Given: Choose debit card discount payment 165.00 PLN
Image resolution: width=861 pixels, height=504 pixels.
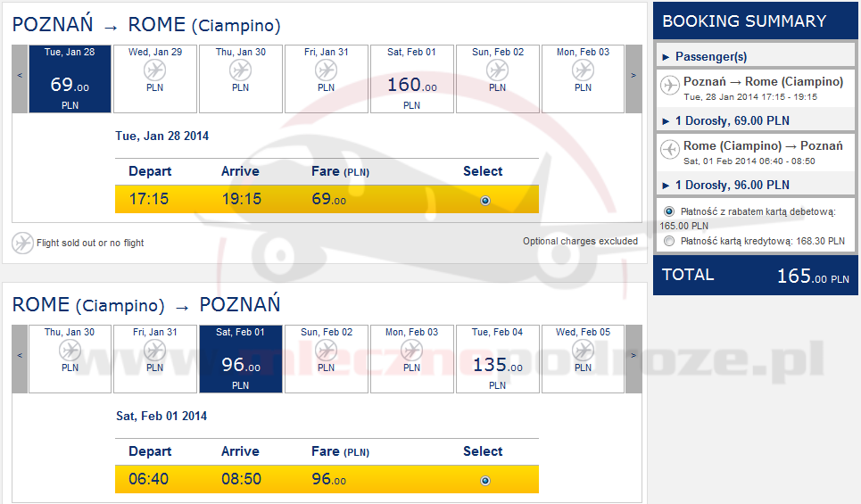Looking at the screenshot, I should [x=669, y=211].
